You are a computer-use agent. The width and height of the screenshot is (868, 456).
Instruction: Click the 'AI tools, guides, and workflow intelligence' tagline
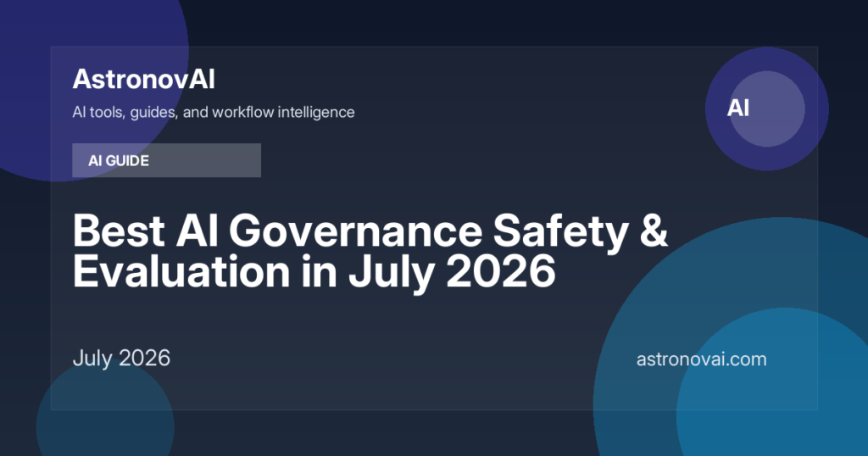213,113
